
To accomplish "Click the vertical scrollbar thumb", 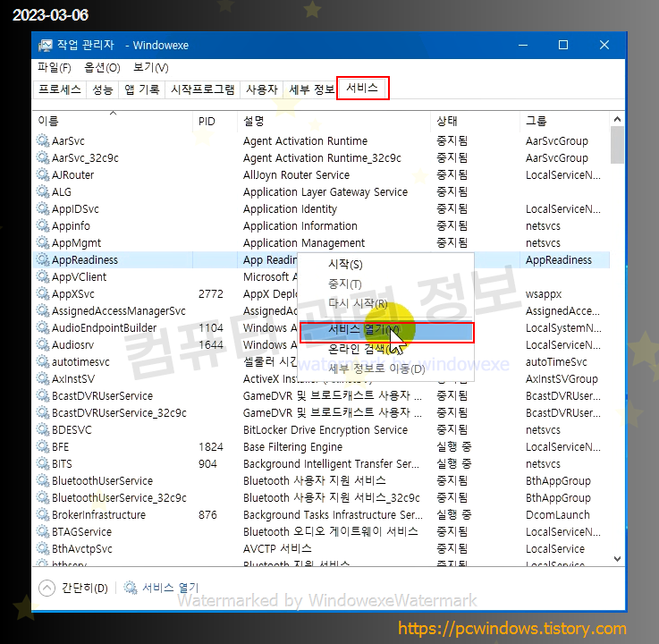I will tap(617, 145).
